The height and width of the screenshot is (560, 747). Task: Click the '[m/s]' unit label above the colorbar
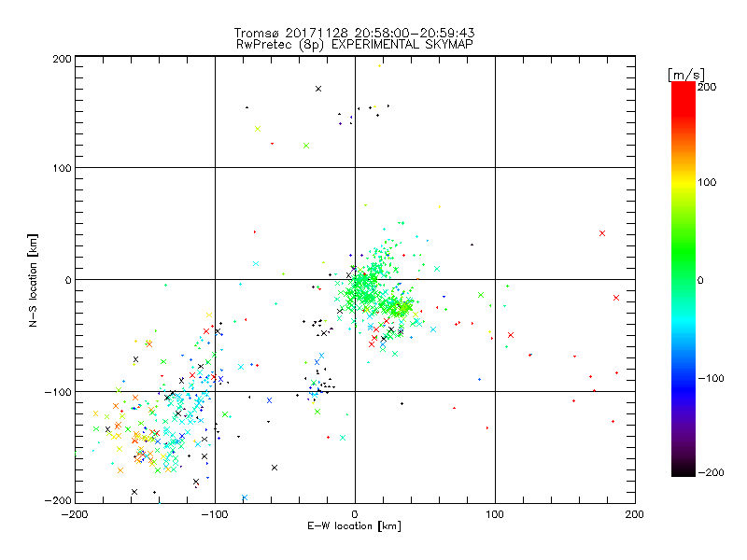686,75
